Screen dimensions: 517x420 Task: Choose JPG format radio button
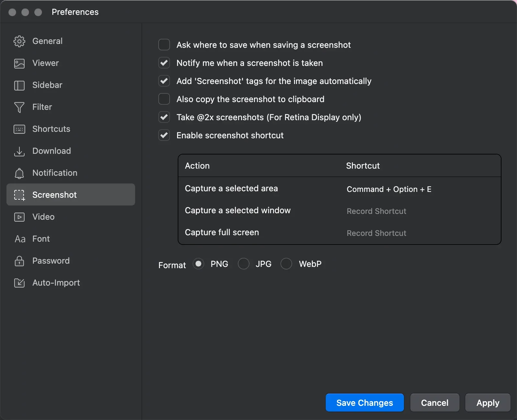pos(244,264)
